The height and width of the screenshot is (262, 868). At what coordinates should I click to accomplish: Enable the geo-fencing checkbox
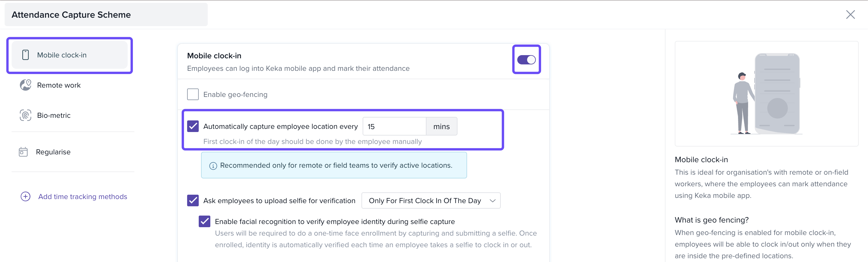point(193,94)
